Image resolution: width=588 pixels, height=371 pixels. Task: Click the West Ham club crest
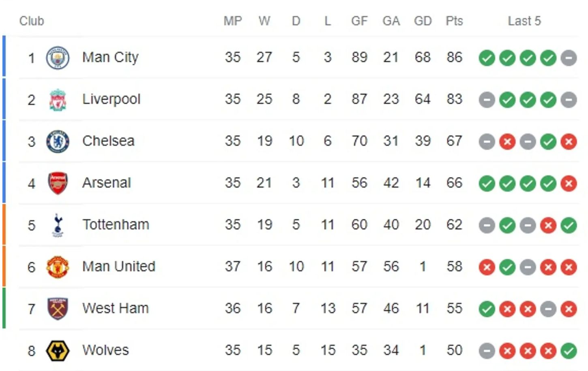pos(58,309)
